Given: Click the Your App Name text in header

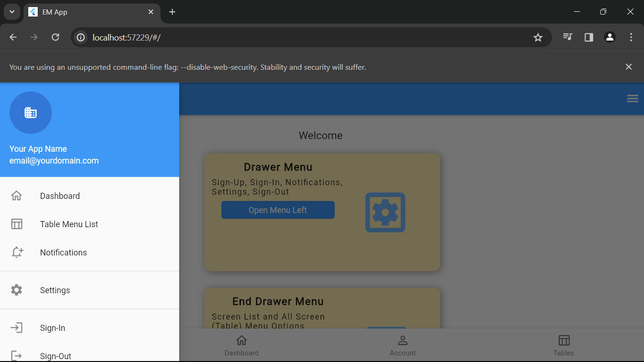Looking at the screenshot, I should pyautogui.click(x=38, y=148).
